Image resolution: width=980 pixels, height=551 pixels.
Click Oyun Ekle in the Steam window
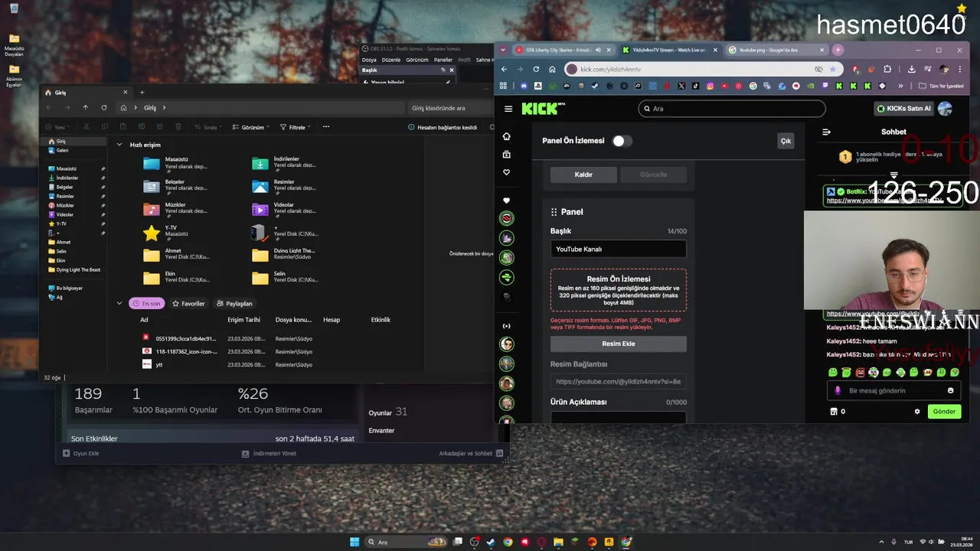coord(81,453)
